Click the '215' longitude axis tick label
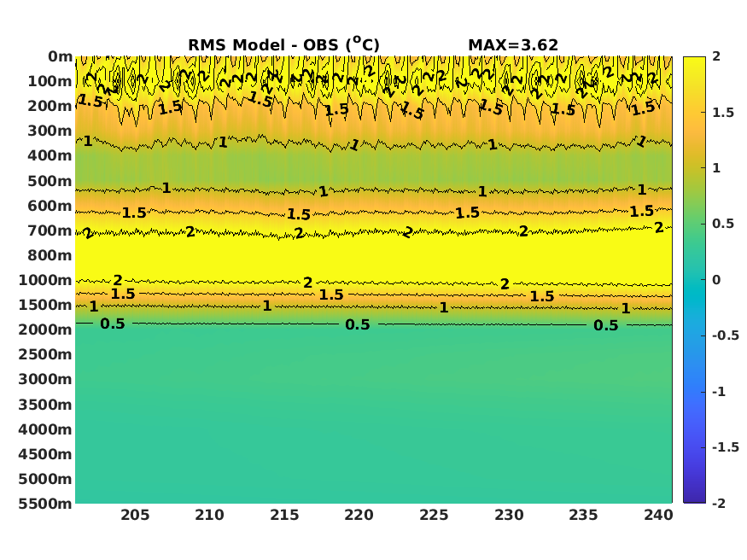 coord(284,516)
